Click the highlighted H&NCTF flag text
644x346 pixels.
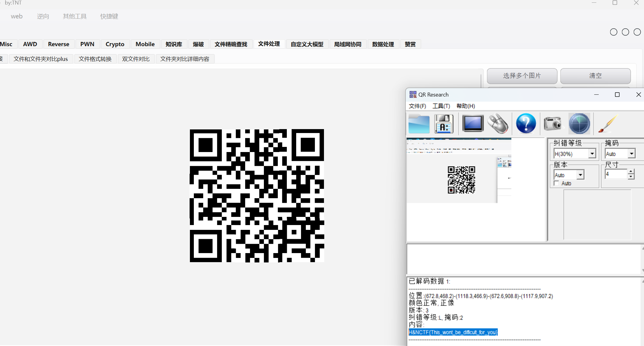pos(453,332)
